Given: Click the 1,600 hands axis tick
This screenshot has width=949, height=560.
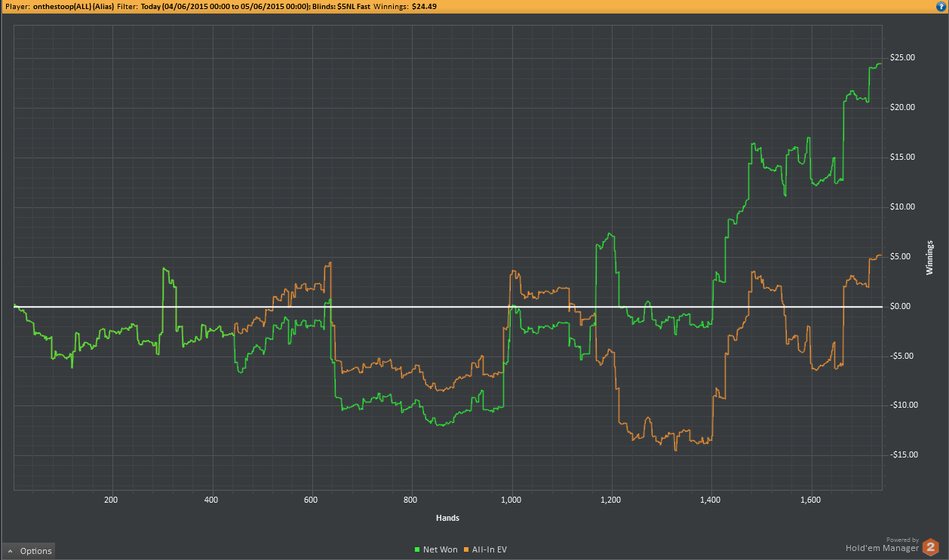Looking at the screenshot, I should (812, 500).
